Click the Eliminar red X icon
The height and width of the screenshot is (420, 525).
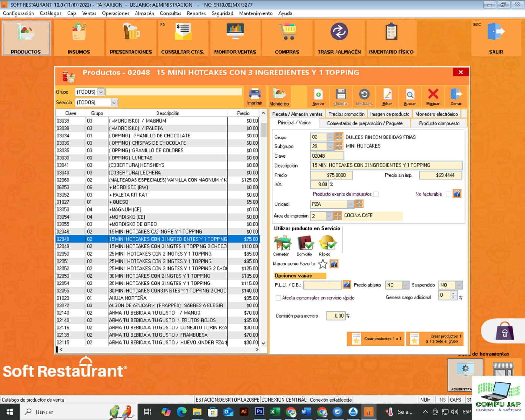(433, 97)
